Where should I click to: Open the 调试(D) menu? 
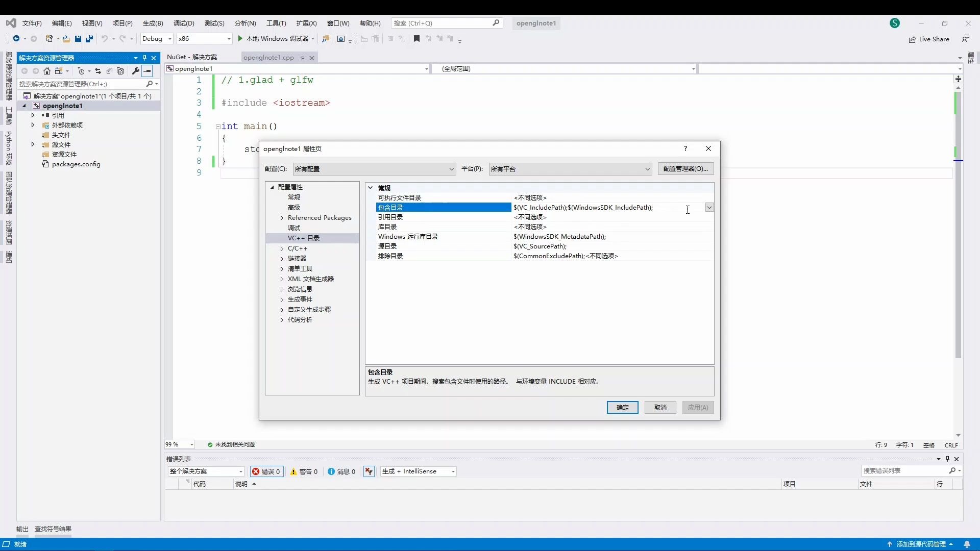[x=184, y=23]
